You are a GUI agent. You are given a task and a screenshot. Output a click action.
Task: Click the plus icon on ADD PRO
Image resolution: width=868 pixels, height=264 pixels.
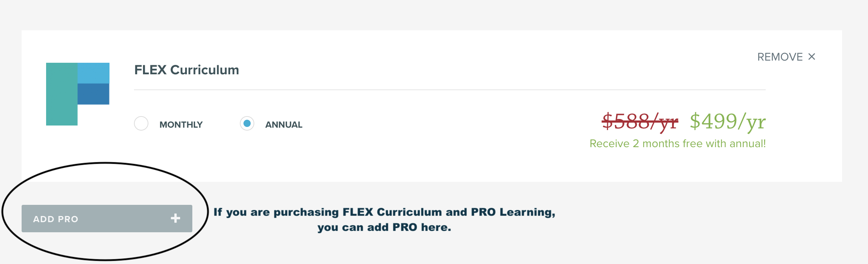click(x=175, y=218)
